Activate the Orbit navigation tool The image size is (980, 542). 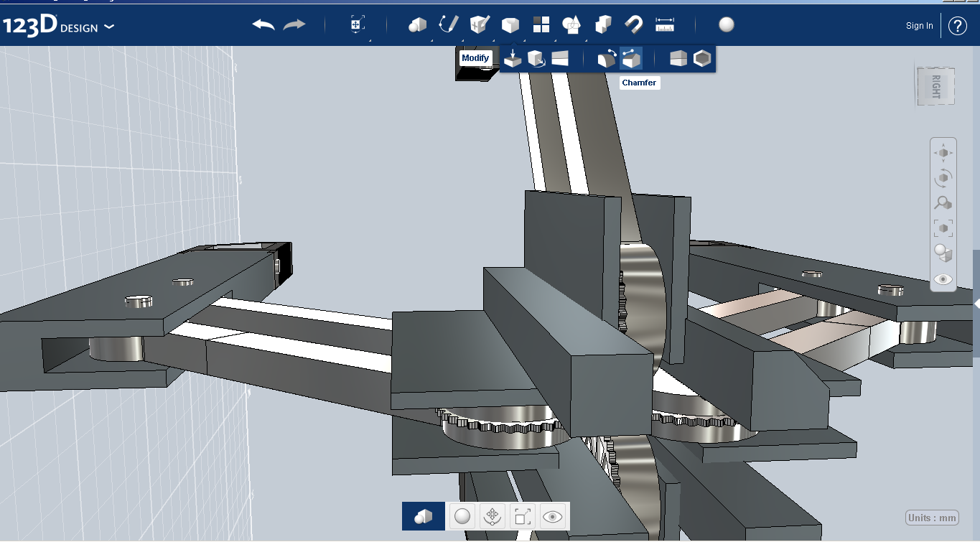point(943,177)
